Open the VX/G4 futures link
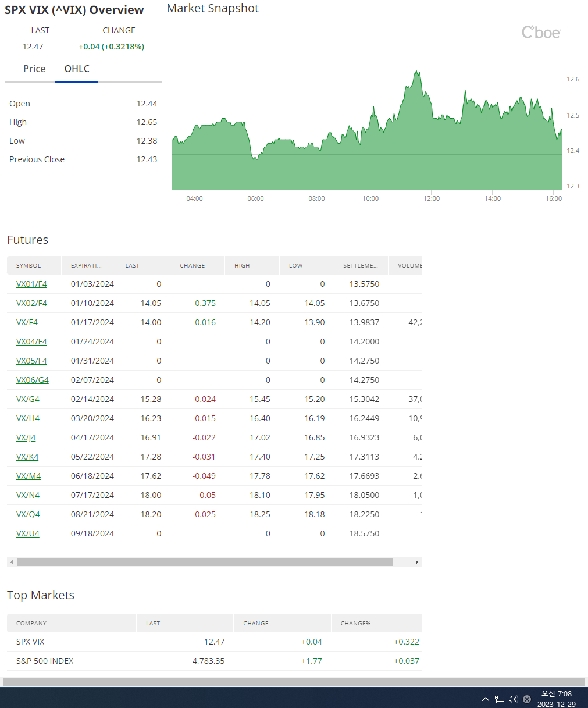Image resolution: width=588 pixels, height=708 pixels. [28, 399]
